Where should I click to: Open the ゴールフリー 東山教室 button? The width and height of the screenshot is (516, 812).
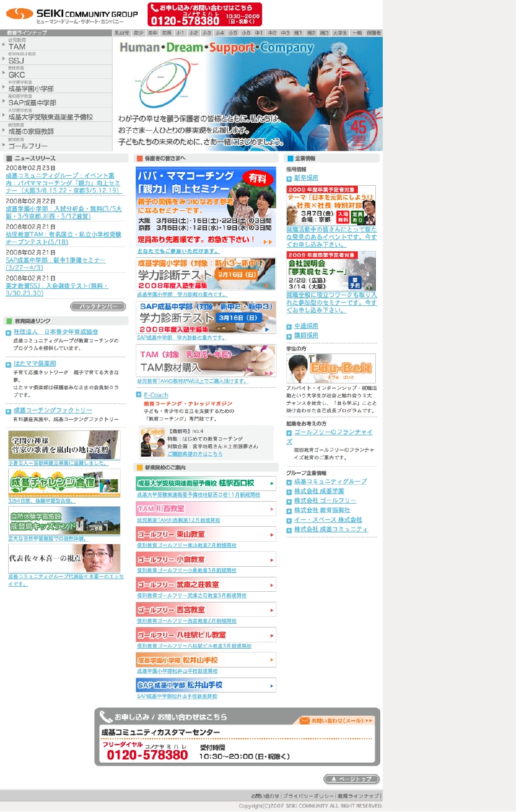tap(206, 534)
